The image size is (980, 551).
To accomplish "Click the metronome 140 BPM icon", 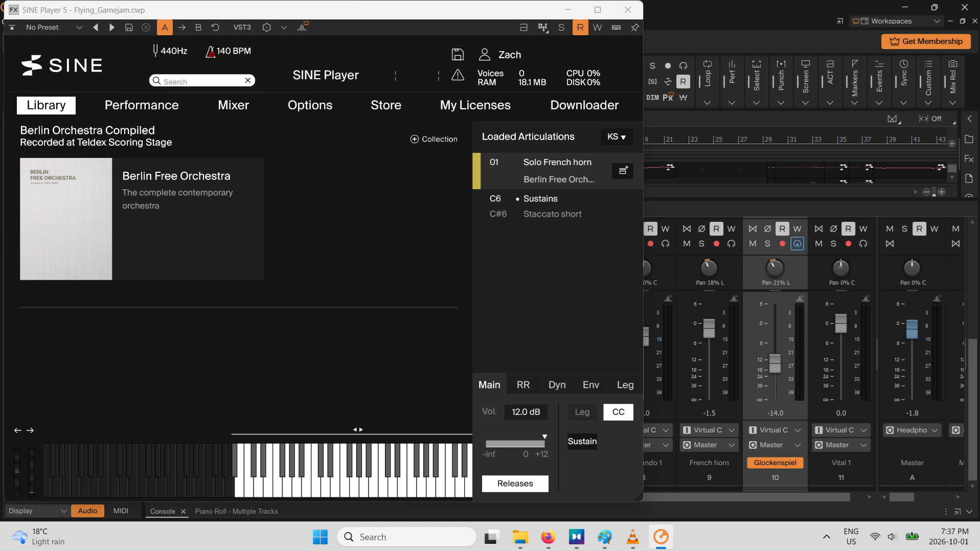I will pyautogui.click(x=210, y=51).
